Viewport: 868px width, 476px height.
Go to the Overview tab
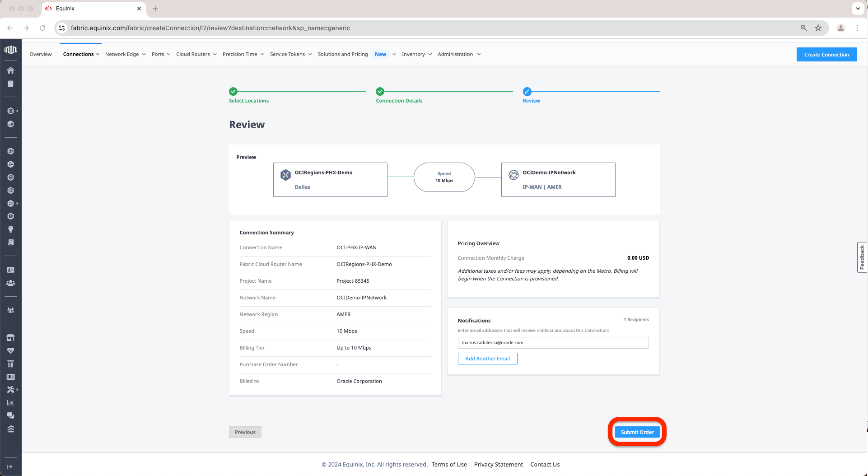[41, 54]
